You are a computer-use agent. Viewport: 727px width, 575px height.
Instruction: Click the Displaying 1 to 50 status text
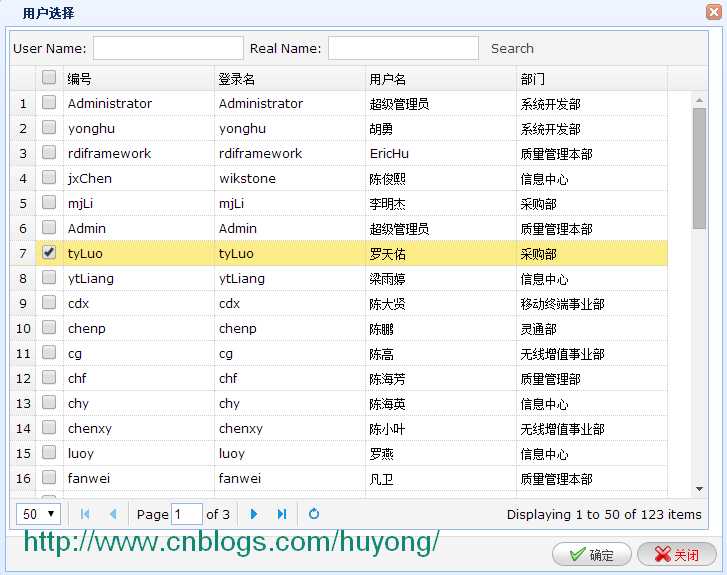[604, 514]
